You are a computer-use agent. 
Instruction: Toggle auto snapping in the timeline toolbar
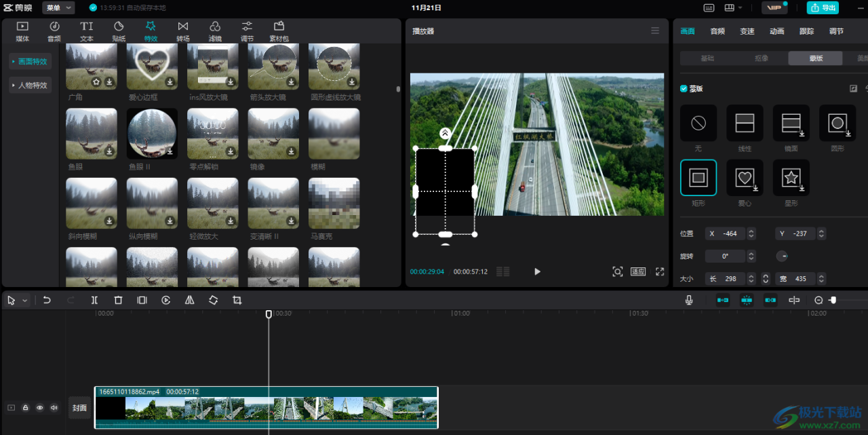(747, 300)
